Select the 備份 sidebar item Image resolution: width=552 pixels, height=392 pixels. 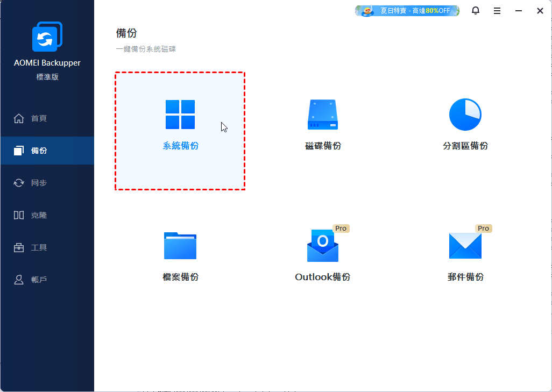pos(47,151)
